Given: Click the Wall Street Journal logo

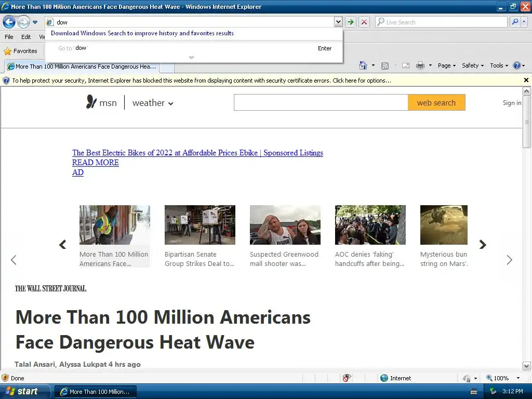Looking at the screenshot, I should (50, 288).
